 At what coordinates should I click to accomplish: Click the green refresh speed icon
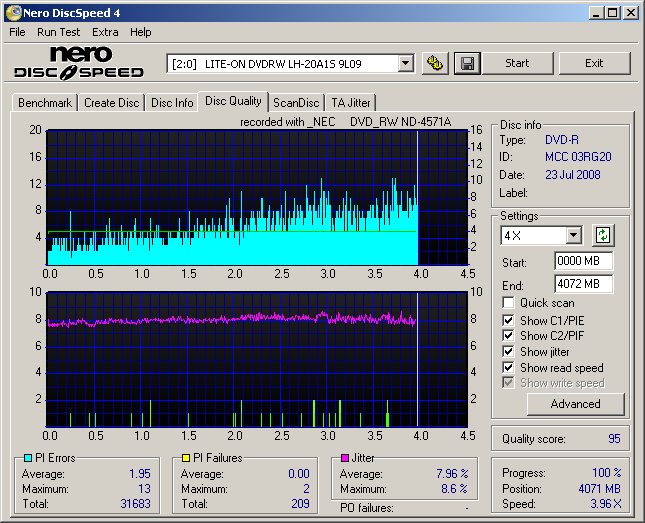pos(602,235)
